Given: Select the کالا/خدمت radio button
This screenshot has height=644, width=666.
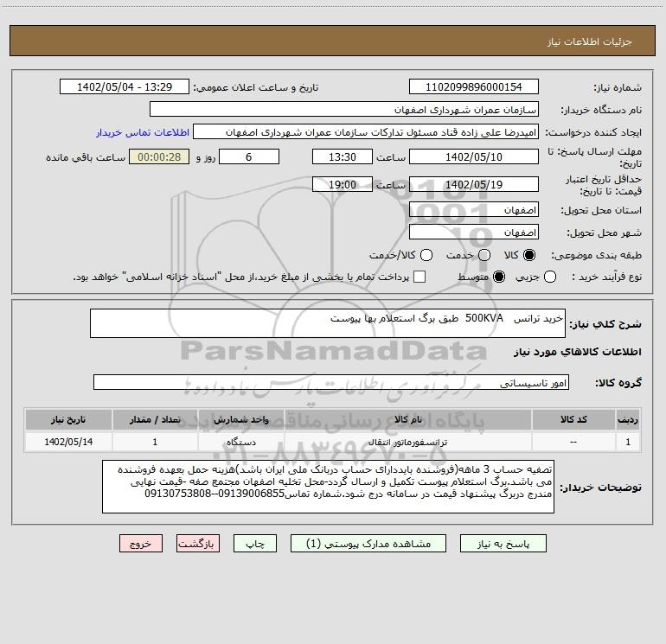Looking at the screenshot, I should point(426,255).
